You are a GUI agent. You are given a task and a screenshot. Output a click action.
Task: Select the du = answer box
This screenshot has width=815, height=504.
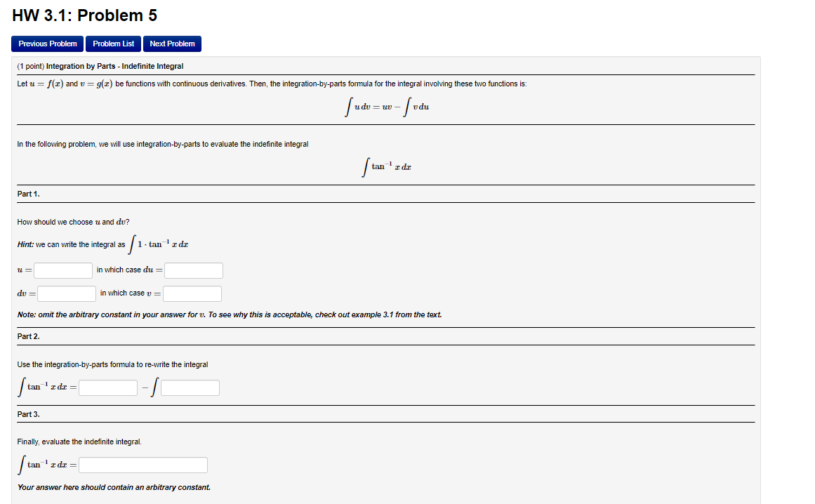coord(194,270)
